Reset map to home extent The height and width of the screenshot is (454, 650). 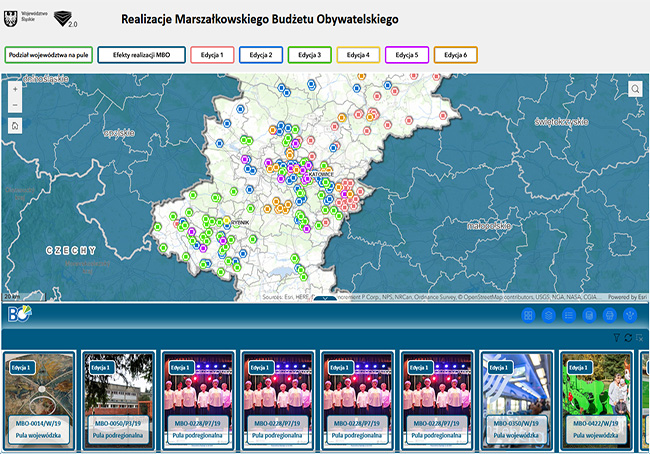pos(15,126)
